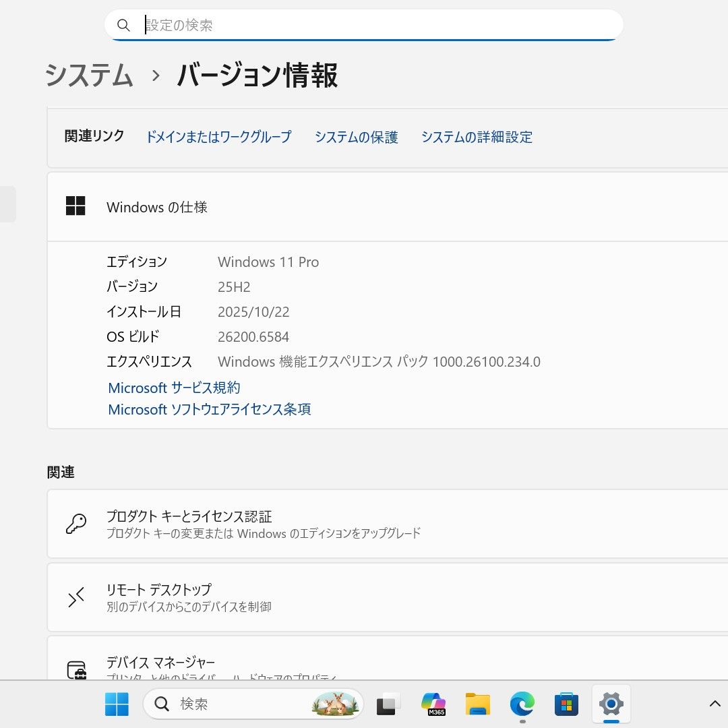Click the Windows Start button

[117, 704]
